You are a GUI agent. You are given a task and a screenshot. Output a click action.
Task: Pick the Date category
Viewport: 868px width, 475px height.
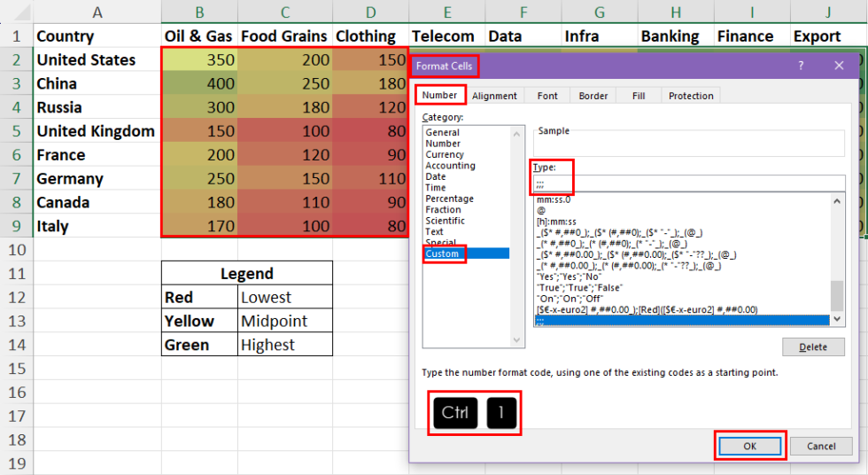click(436, 176)
